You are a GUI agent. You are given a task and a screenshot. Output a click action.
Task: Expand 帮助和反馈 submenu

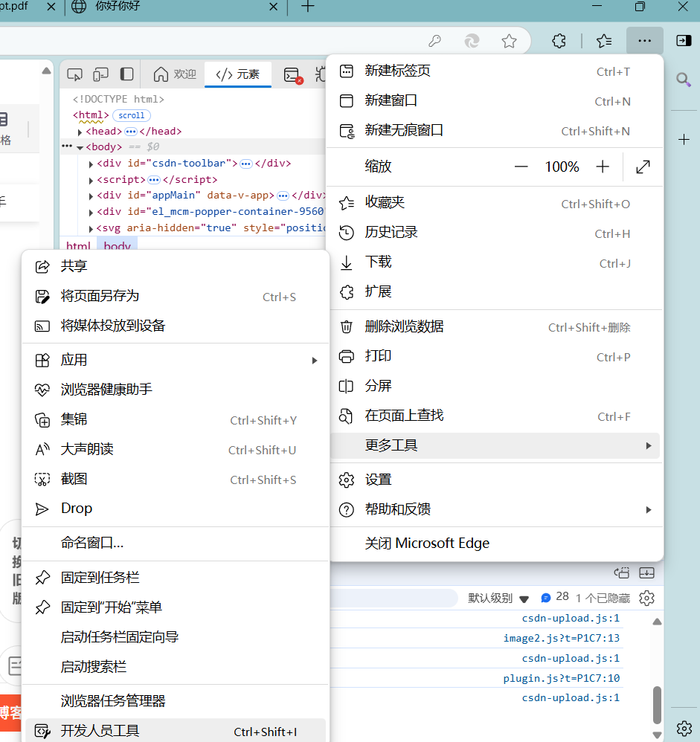495,509
